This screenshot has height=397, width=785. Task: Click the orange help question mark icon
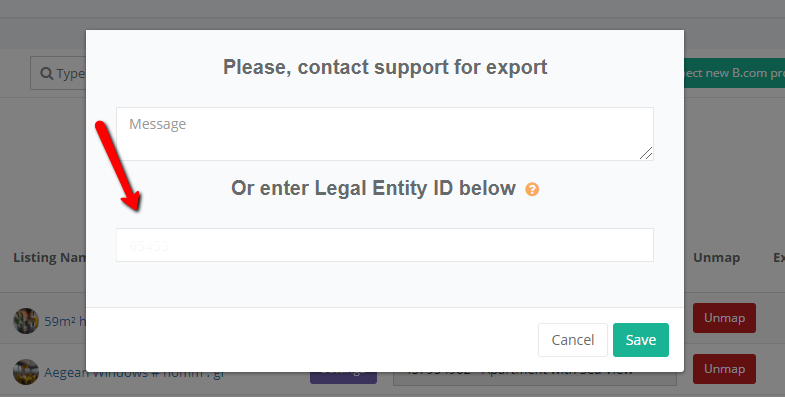pos(532,189)
